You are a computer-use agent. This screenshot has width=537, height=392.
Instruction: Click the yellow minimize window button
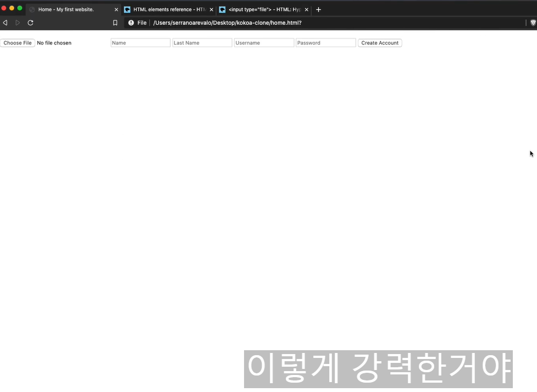click(12, 8)
